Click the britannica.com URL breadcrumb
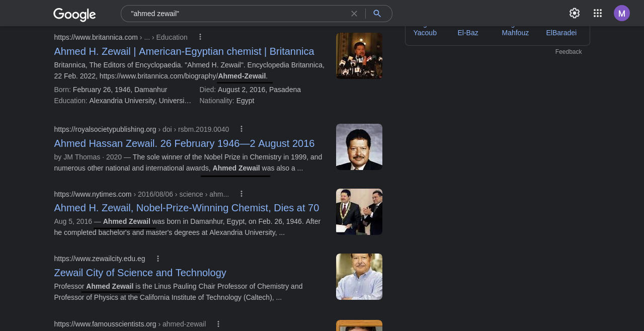The image size is (644, 331). (x=121, y=37)
